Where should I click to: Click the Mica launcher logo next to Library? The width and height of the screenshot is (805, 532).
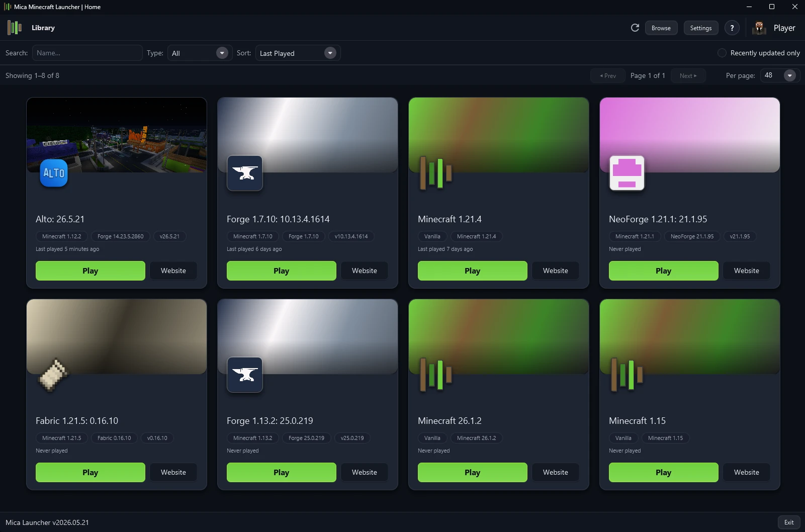coord(15,28)
